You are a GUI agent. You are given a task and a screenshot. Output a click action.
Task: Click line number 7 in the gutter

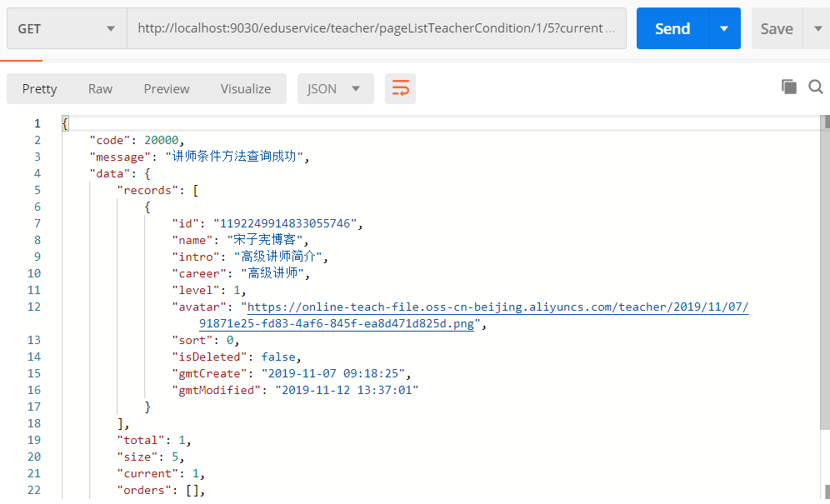pyautogui.click(x=37, y=223)
